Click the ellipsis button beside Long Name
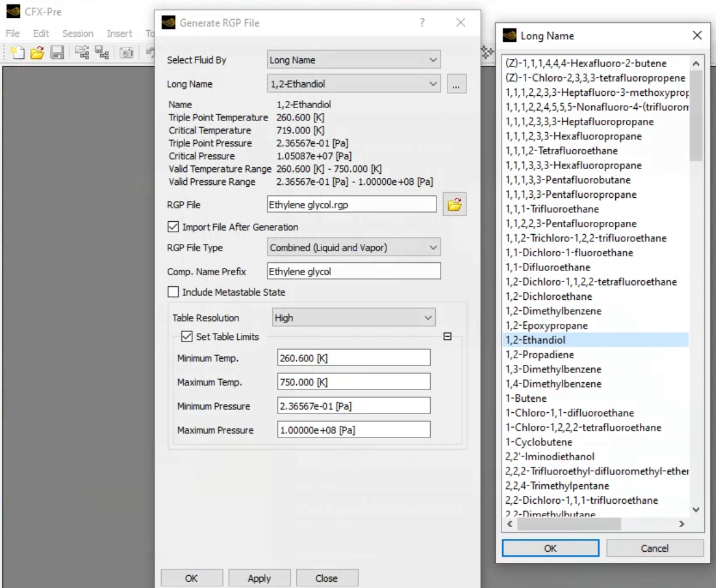This screenshot has width=716, height=588. 456,84
